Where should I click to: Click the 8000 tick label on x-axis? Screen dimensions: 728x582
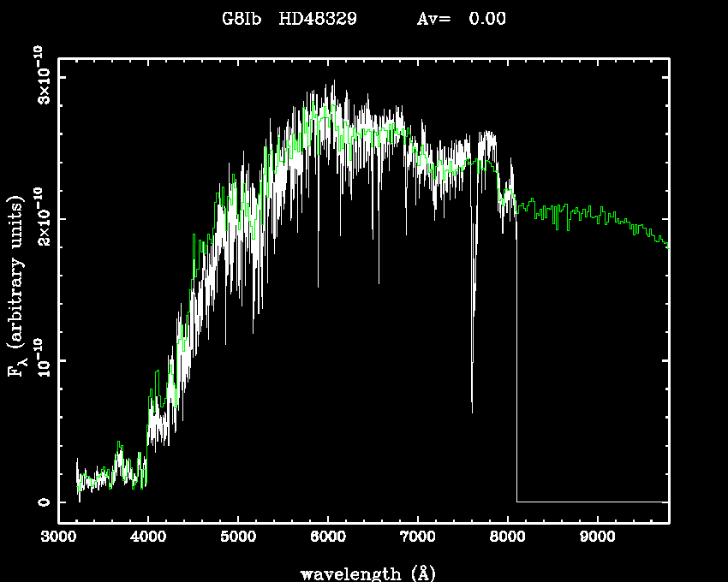coord(507,537)
